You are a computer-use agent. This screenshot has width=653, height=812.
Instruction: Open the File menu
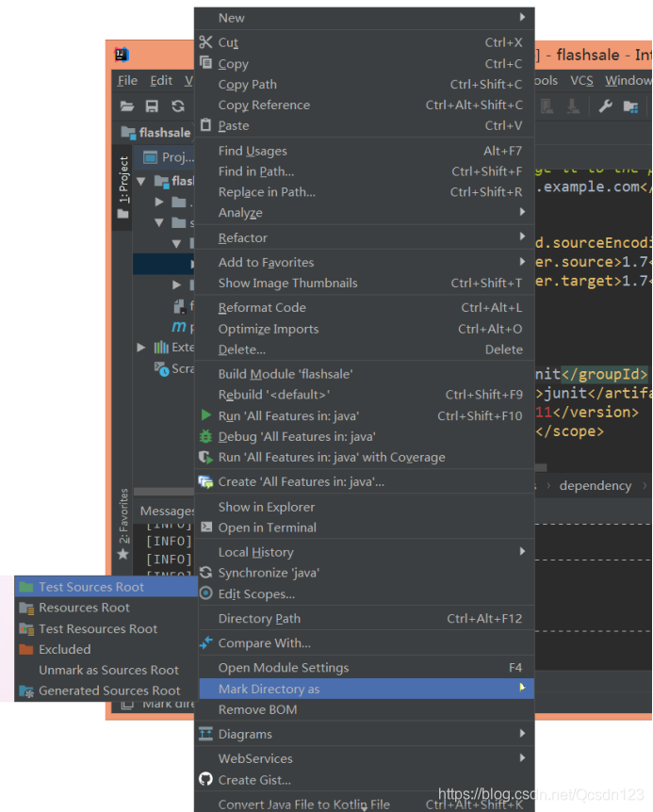127,81
